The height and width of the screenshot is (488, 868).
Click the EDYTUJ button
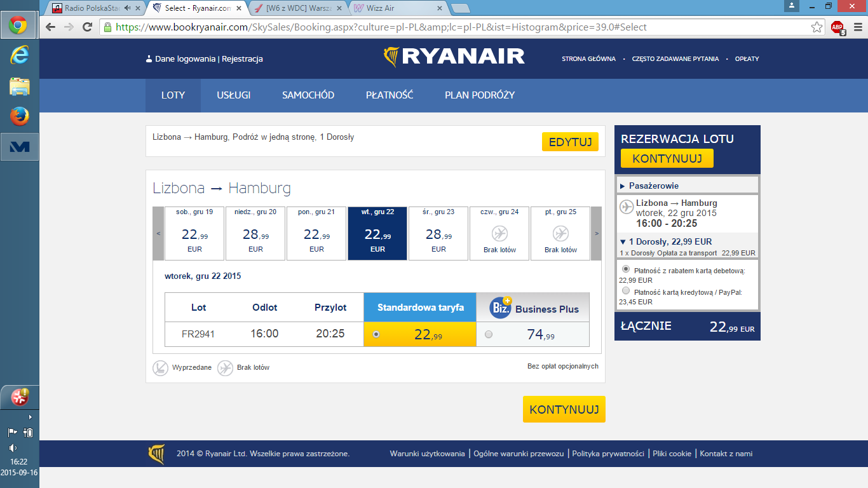tap(570, 142)
